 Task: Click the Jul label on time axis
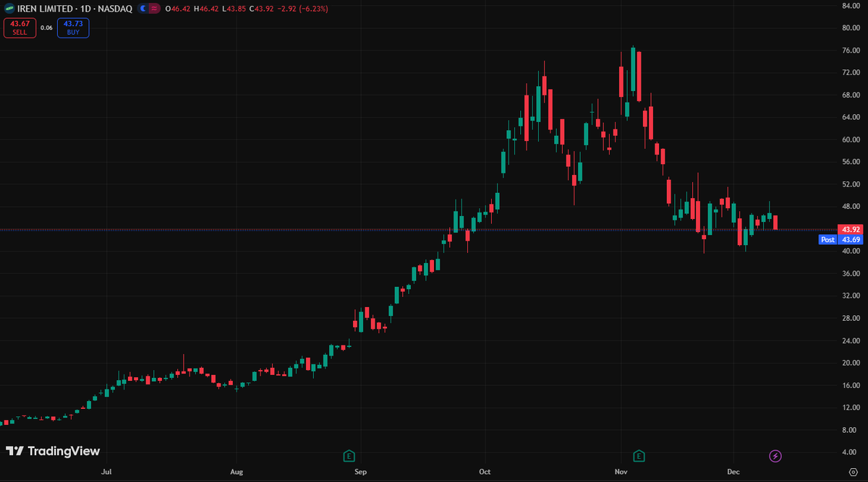[106, 470]
